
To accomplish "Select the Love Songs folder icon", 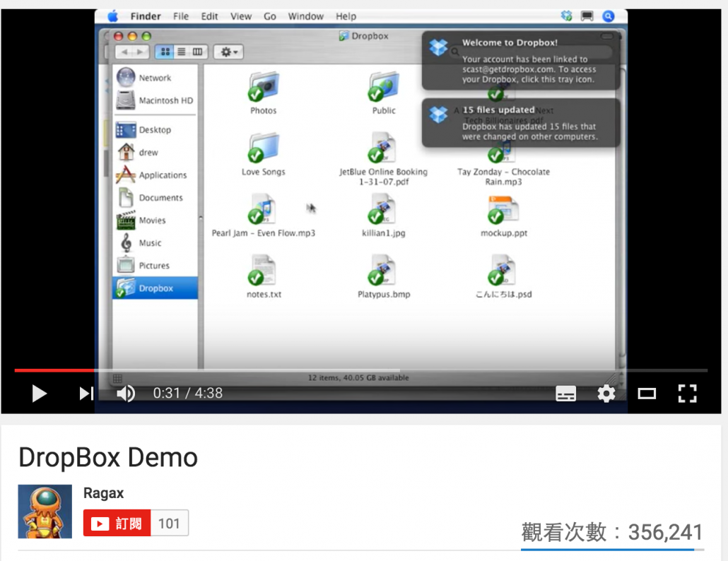I will pyautogui.click(x=263, y=148).
